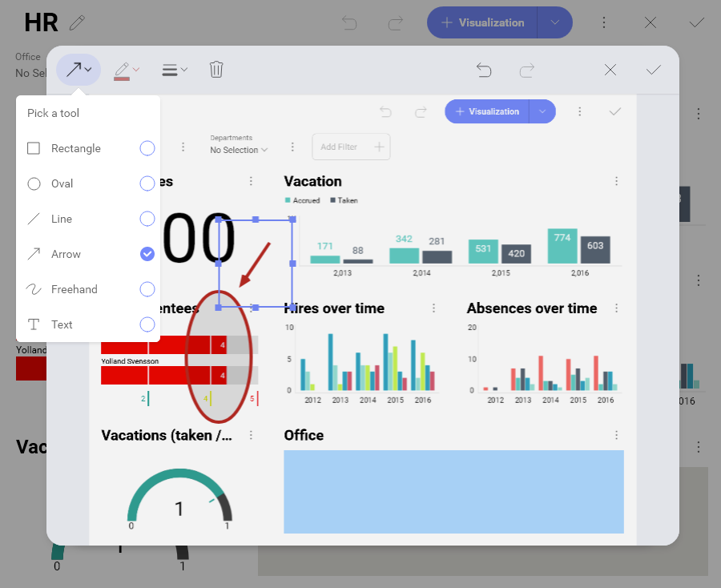Image resolution: width=721 pixels, height=588 pixels.
Task: Choose the Line tool radio button
Action: [147, 219]
